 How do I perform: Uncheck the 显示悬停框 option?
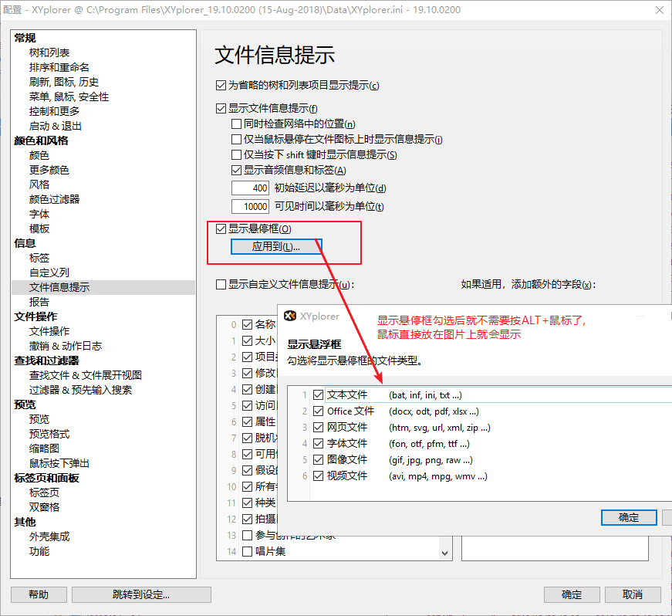(x=221, y=228)
